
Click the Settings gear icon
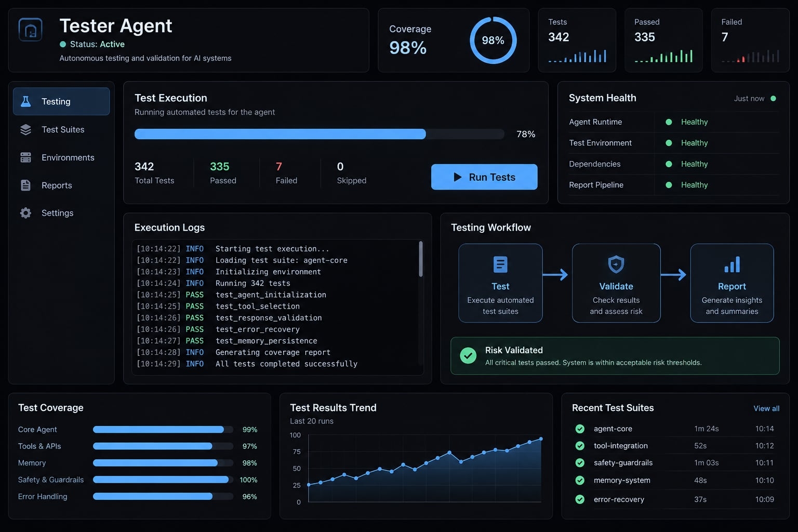(25, 213)
